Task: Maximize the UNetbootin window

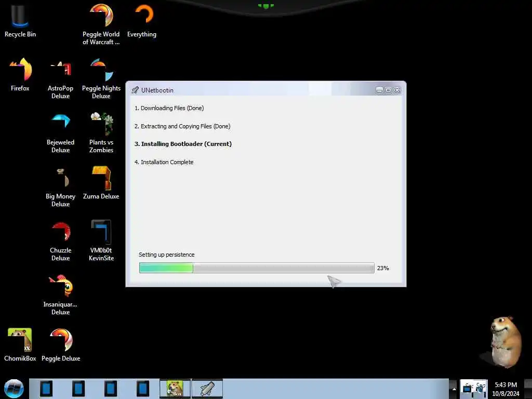Action: click(x=388, y=90)
